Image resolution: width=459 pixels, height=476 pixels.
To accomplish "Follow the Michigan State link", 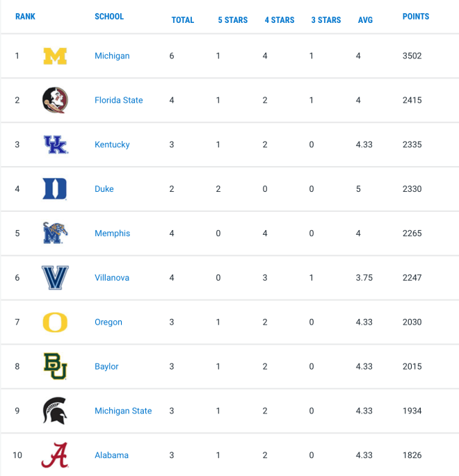I will (123, 411).
